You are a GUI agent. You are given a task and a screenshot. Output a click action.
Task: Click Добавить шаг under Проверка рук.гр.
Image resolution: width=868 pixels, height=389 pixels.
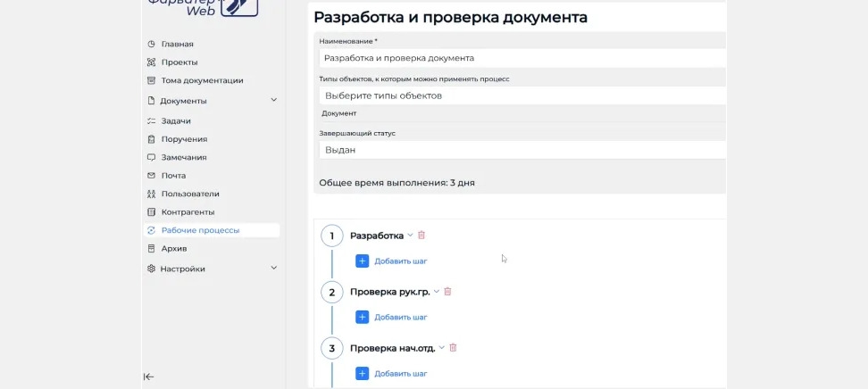click(401, 317)
